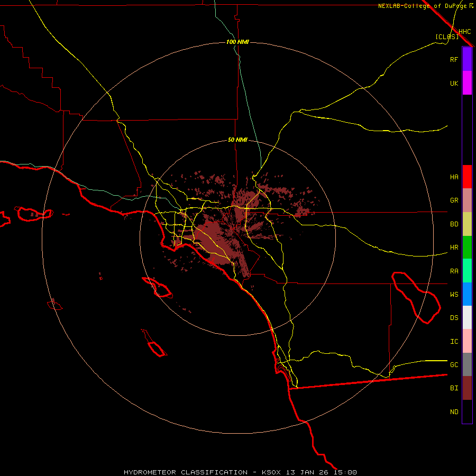
Task: Click the [CLAS] label above legend
Action: point(447,36)
